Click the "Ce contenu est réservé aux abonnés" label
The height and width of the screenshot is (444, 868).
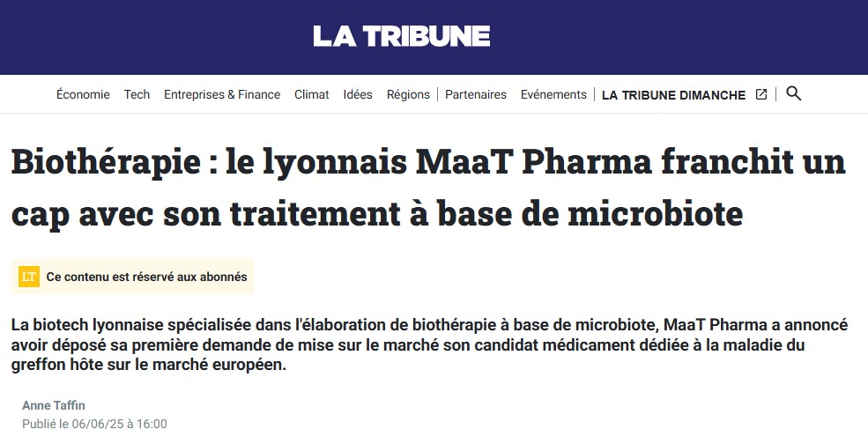pos(146,277)
